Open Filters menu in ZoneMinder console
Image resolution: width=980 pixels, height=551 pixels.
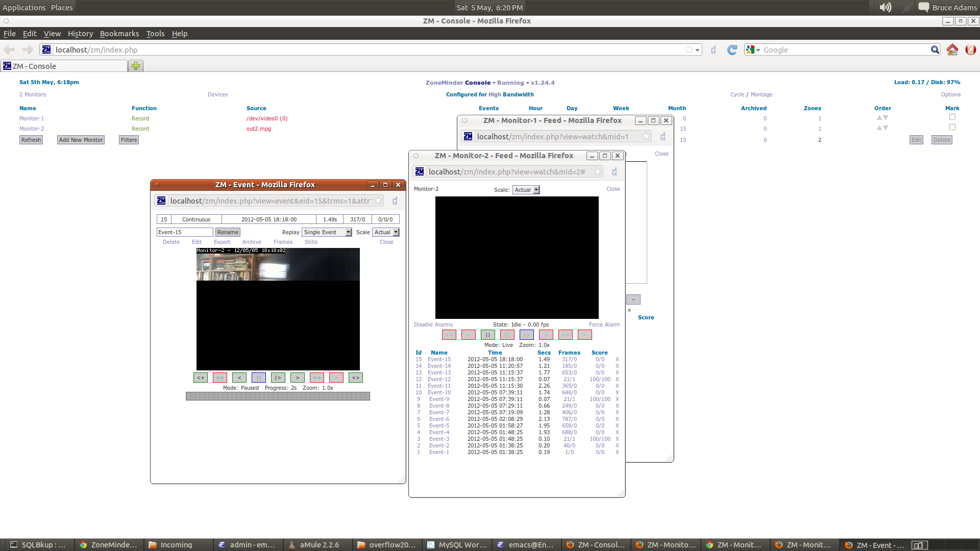coord(129,139)
